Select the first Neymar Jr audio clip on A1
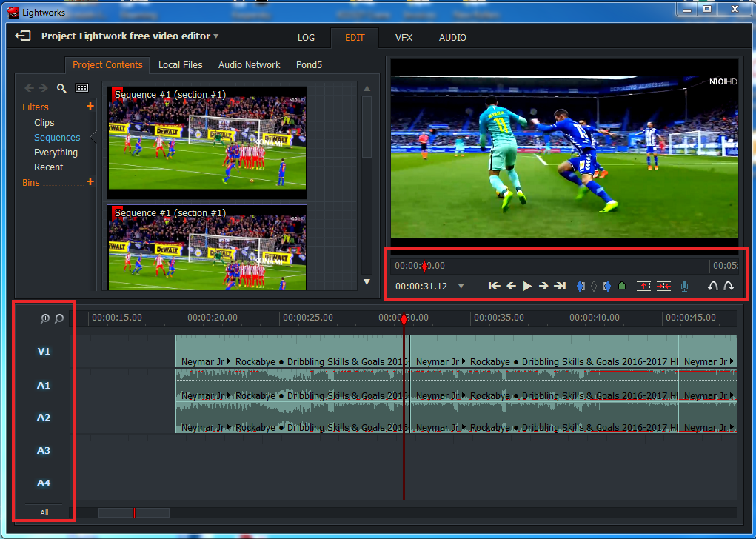The width and height of the screenshot is (756, 539). pos(292,385)
